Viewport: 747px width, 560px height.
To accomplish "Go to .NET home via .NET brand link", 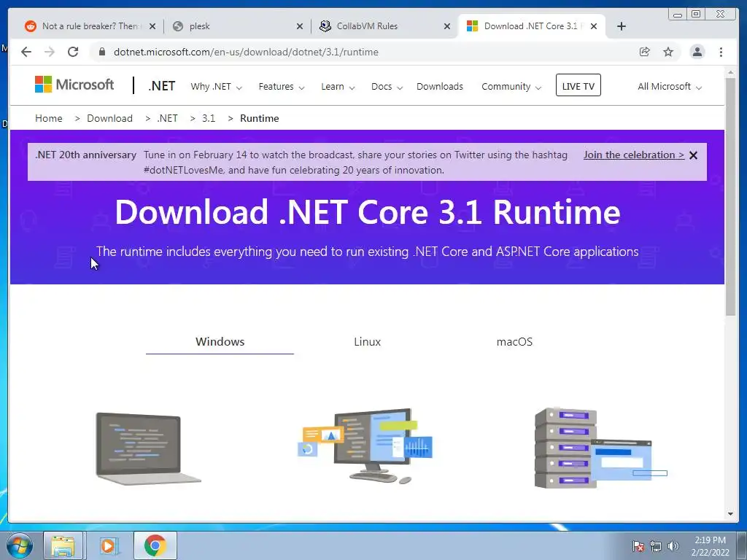I will click(x=162, y=86).
